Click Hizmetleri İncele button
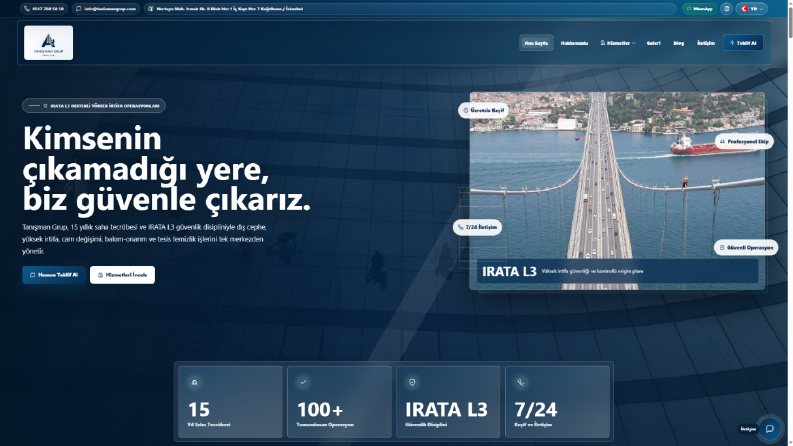Screen dimensions: 793x446 pyautogui.click(x=122, y=275)
